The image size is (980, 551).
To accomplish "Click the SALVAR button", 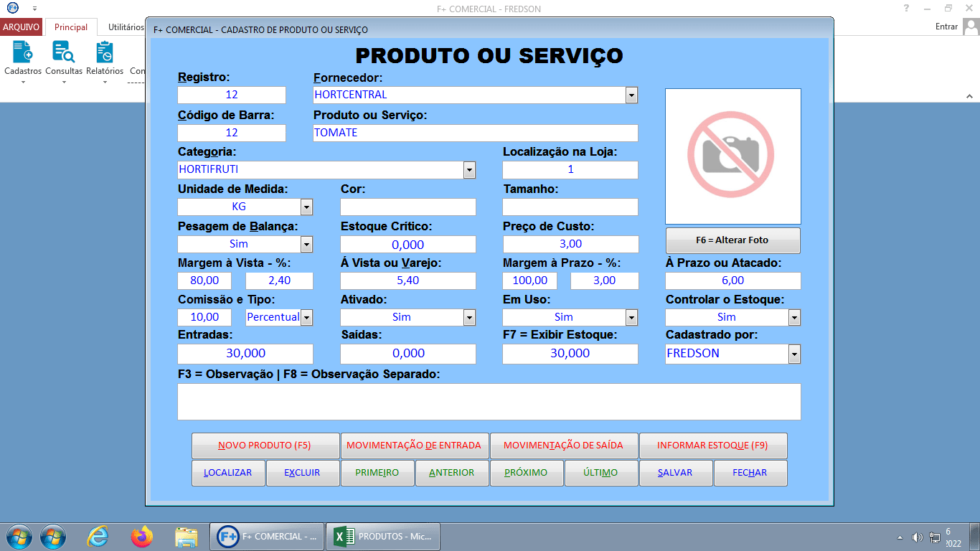I will 675,473.
